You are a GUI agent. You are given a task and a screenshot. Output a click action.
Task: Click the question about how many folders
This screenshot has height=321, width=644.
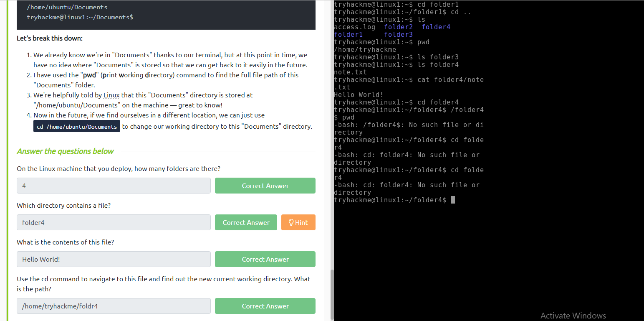pos(119,168)
